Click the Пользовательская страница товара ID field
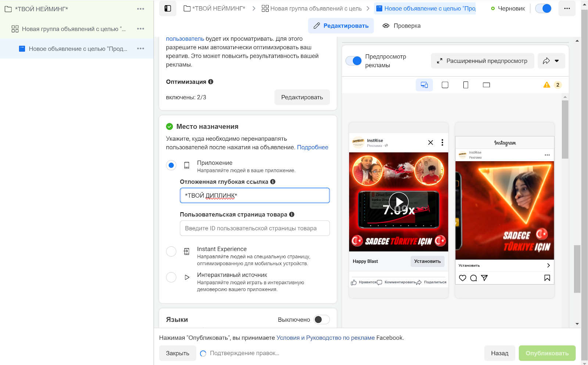Viewport: 588px width, 365px height. 255,228
